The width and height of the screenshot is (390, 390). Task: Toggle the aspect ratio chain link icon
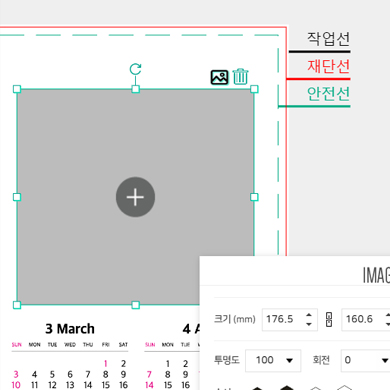pyautogui.click(x=329, y=319)
